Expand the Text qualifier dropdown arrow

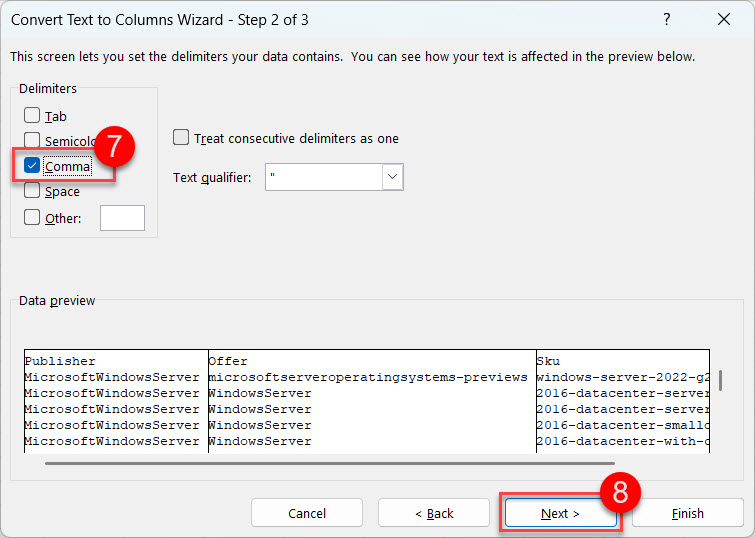pos(392,178)
